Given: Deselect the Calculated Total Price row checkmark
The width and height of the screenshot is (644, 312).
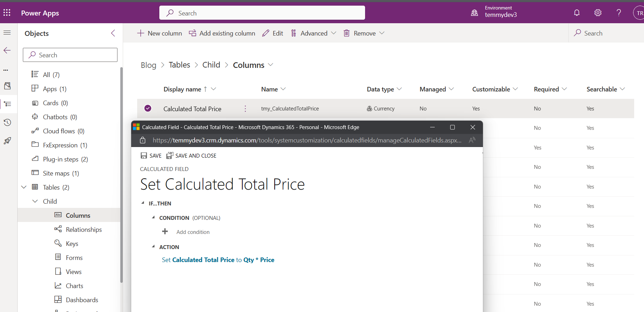Looking at the screenshot, I should (148, 108).
